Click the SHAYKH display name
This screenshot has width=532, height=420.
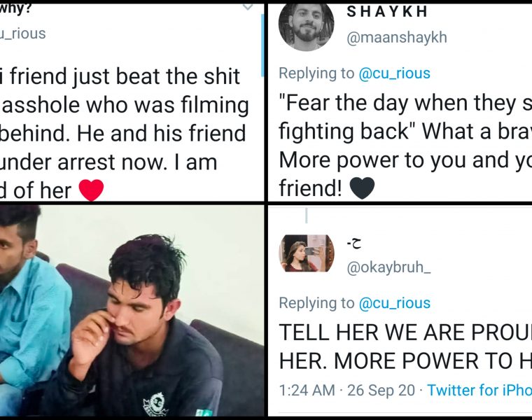click(387, 11)
